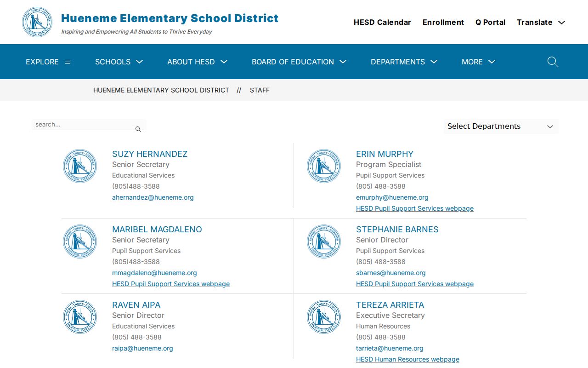The width and height of the screenshot is (588, 368).
Task: Go to HESD Calendar
Action: [x=382, y=22]
